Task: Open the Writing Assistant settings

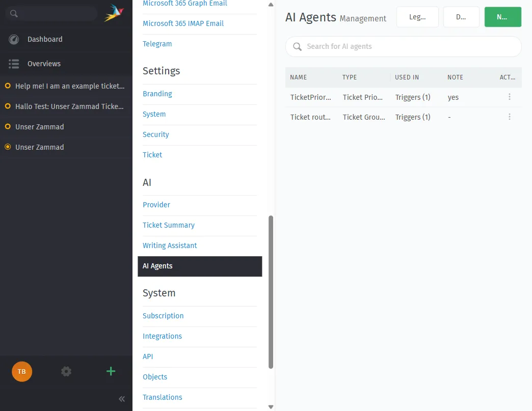Action: click(170, 245)
